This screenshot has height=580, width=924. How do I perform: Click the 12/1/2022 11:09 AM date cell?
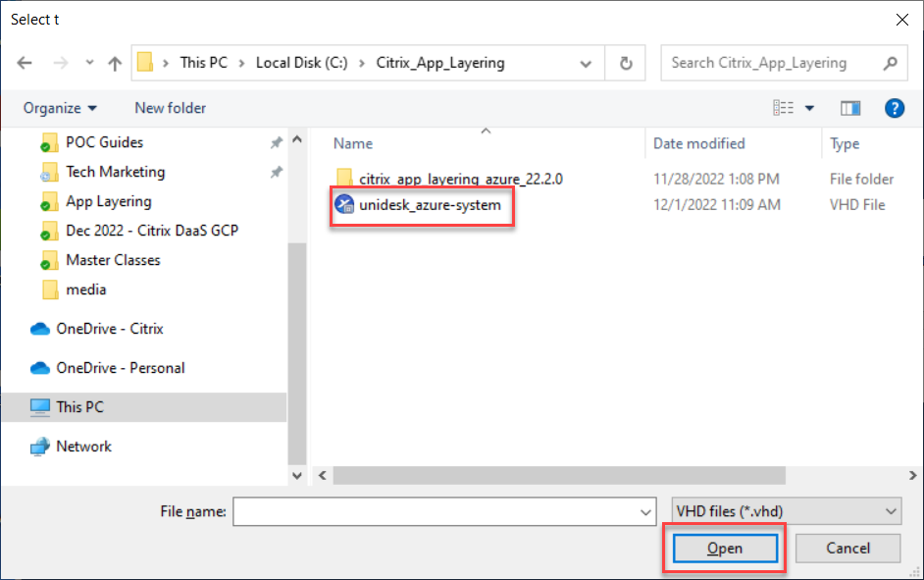717,204
